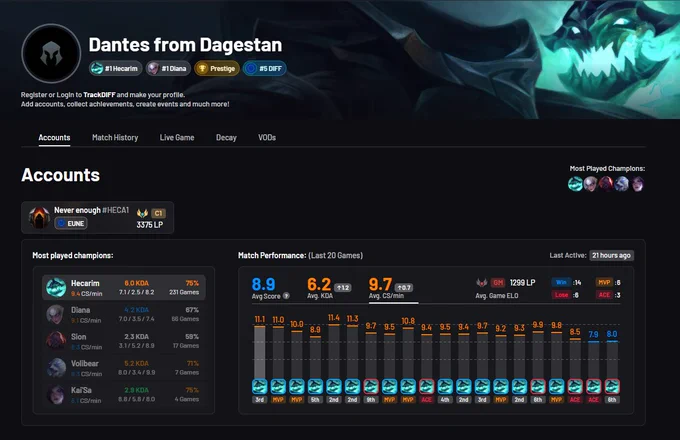Click the orange MVP tag beside count 6
The image size is (680, 440).
click(604, 282)
